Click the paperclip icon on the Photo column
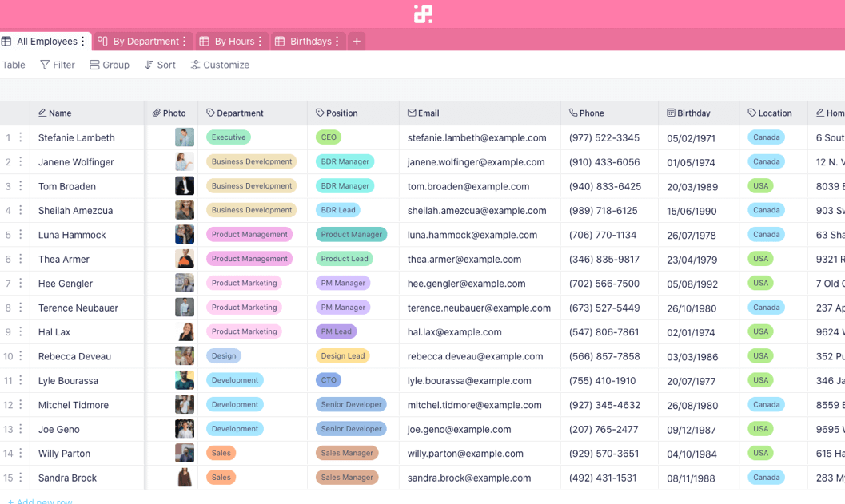 (157, 113)
